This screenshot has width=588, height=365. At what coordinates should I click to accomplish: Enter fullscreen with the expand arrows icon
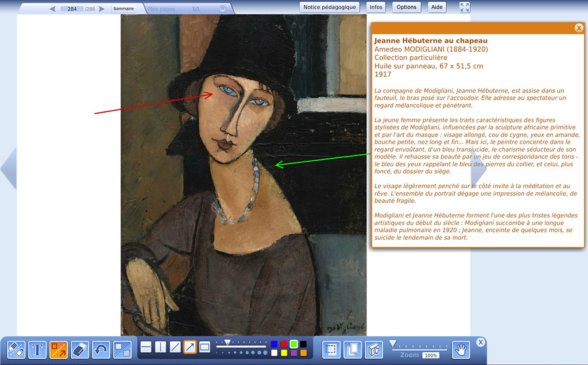[465, 7]
